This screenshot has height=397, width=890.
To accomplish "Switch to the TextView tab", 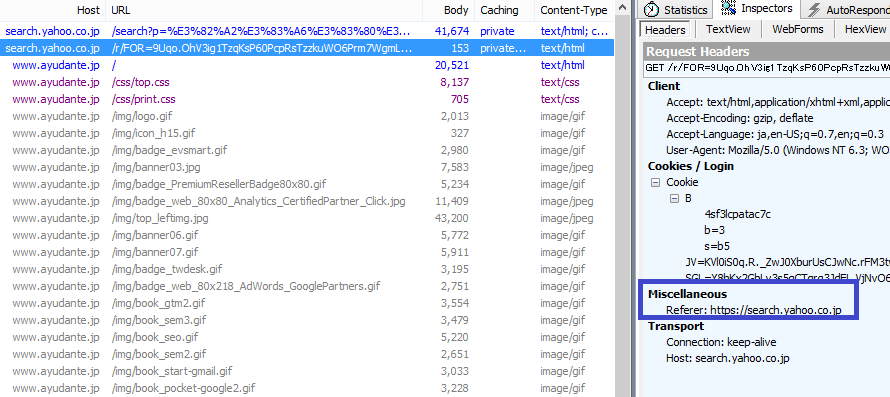I will pos(728,29).
